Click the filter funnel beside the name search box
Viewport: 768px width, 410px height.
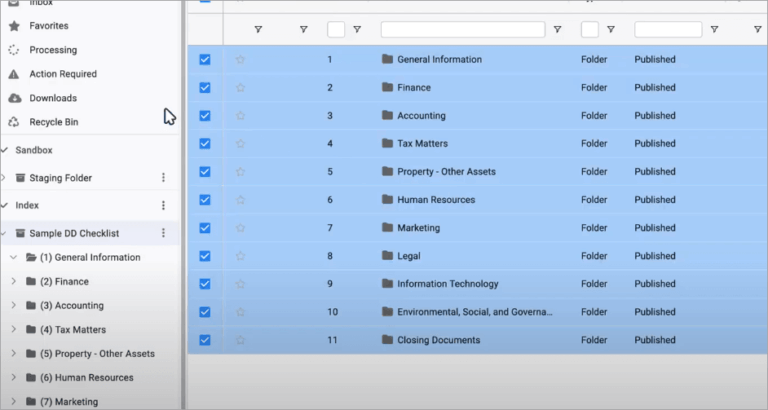557,30
